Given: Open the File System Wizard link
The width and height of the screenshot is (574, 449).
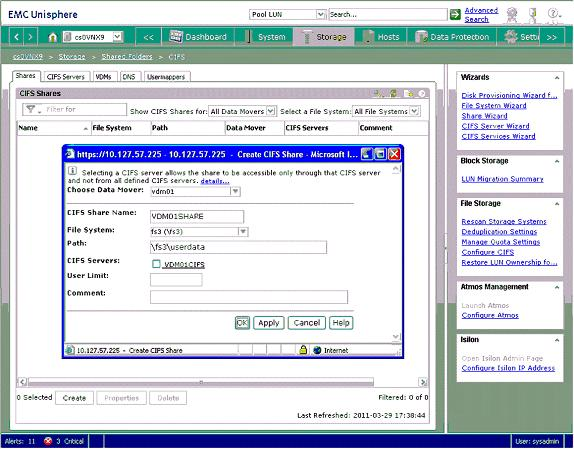Looking at the screenshot, I should 494,106.
